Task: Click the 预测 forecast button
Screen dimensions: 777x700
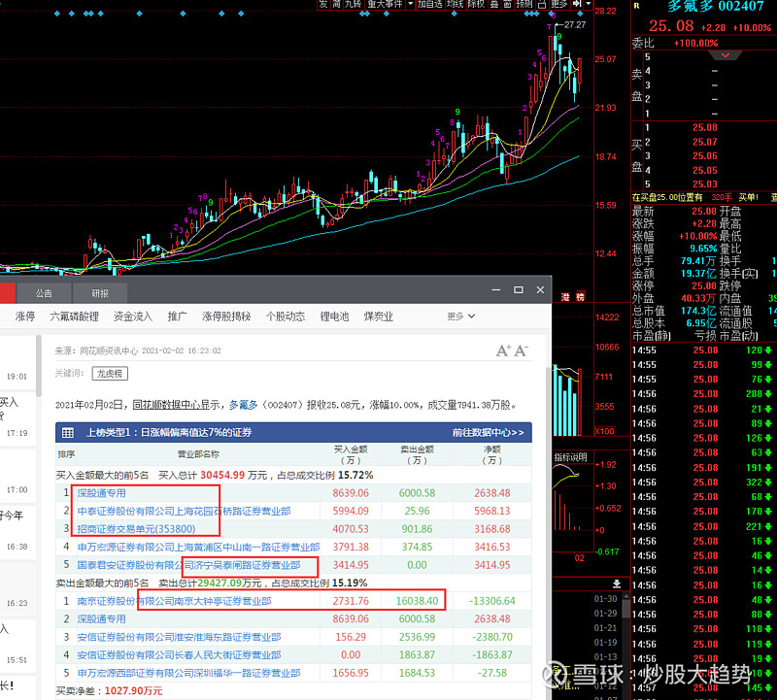Action: 524,4
